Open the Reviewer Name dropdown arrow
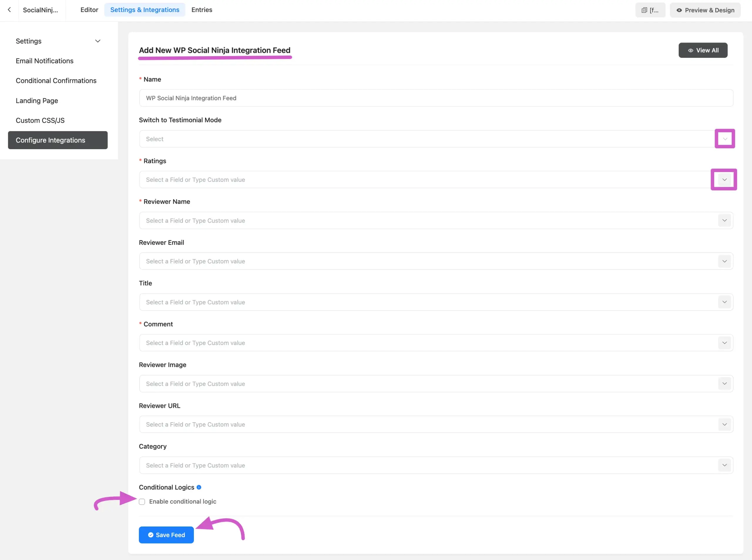 [x=724, y=220]
